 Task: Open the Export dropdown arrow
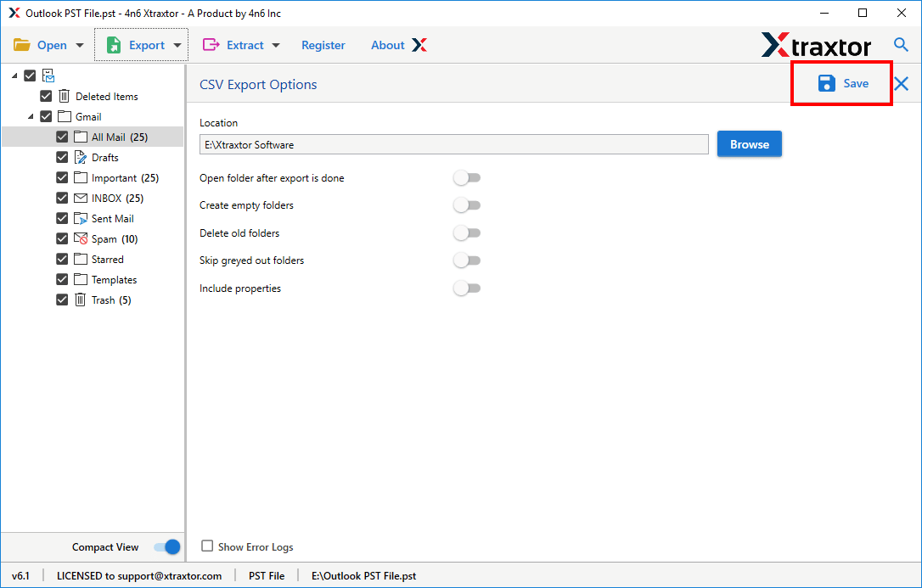[x=176, y=44]
